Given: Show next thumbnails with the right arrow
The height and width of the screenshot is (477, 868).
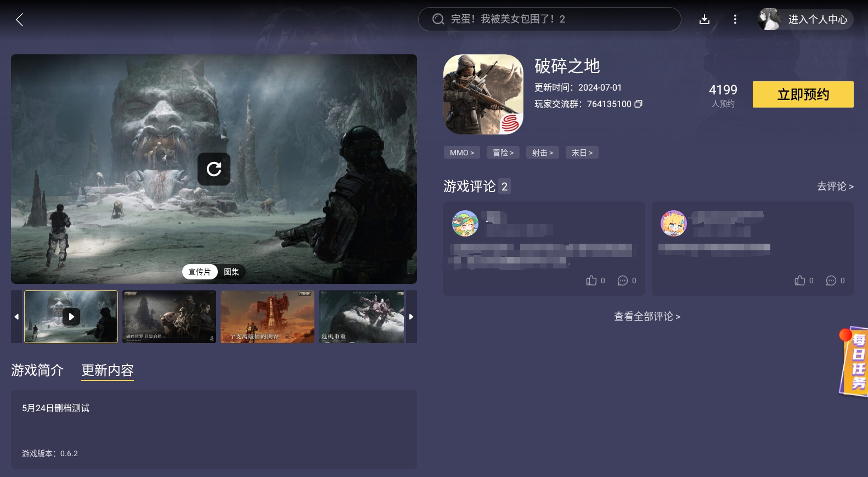Looking at the screenshot, I should point(411,317).
